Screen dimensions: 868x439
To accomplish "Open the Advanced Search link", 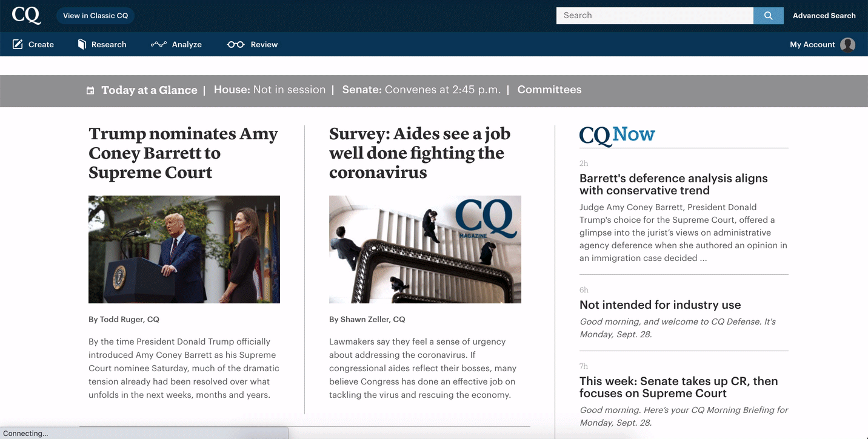I will 824,16.
